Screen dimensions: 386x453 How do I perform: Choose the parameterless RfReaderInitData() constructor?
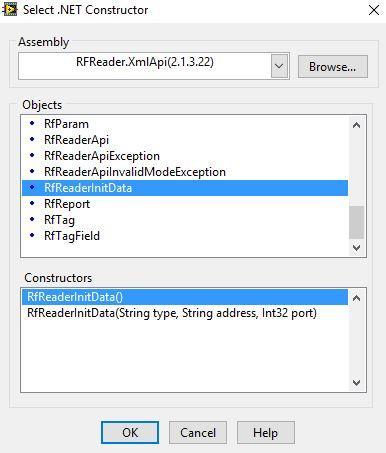pos(185,297)
